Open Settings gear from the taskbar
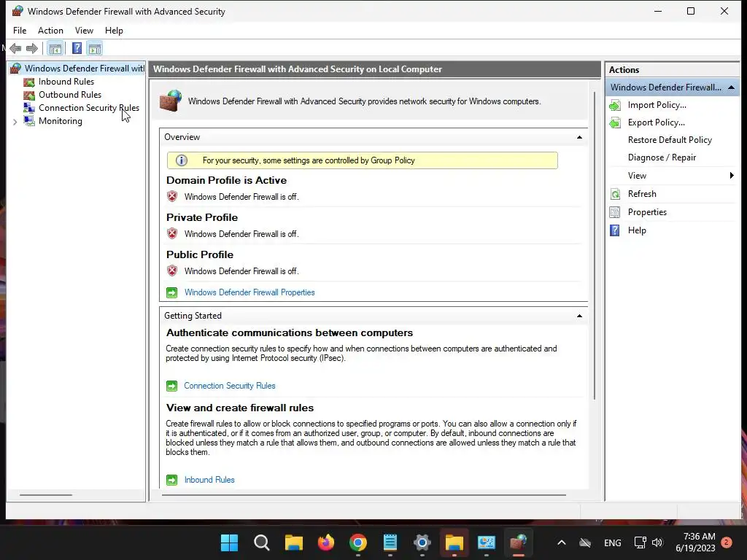This screenshot has width=747, height=560. point(422,542)
